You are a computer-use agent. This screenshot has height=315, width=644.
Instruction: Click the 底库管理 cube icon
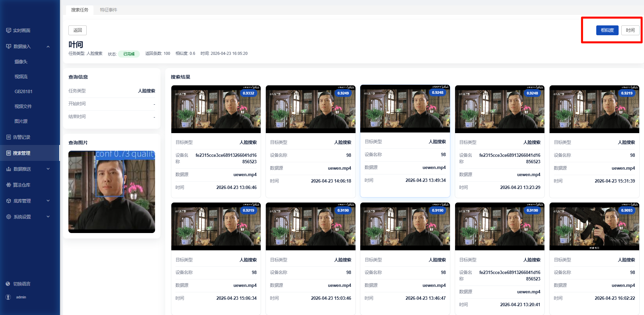tap(8, 201)
